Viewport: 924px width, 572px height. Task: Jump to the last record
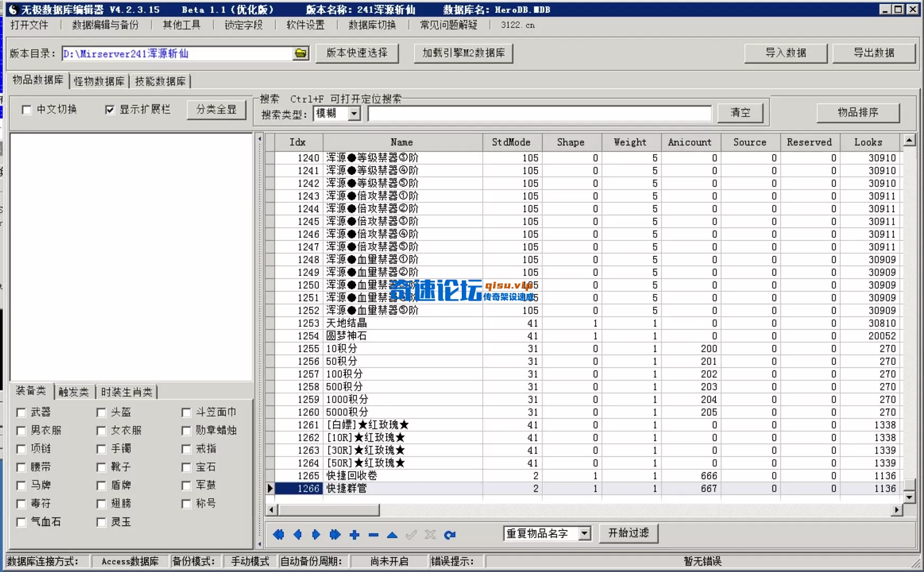(335, 535)
